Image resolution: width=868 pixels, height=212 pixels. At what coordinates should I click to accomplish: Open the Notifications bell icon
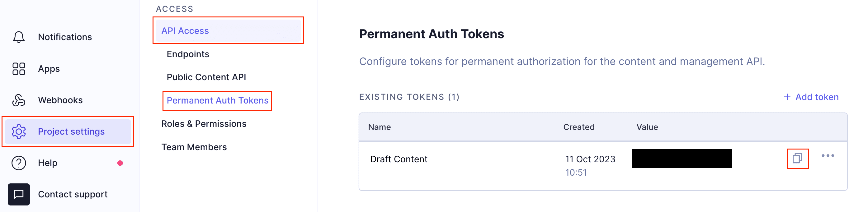19,37
